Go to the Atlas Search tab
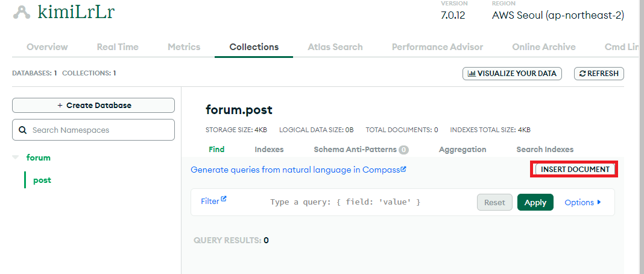Image resolution: width=644 pixels, height=274 pixels. point(335,47)
